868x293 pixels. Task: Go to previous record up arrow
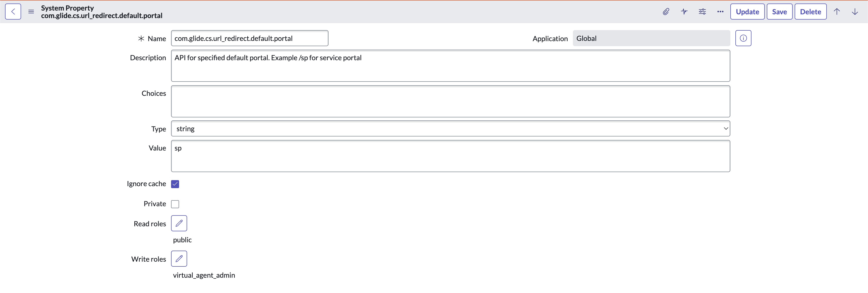[x=837, y=12]
